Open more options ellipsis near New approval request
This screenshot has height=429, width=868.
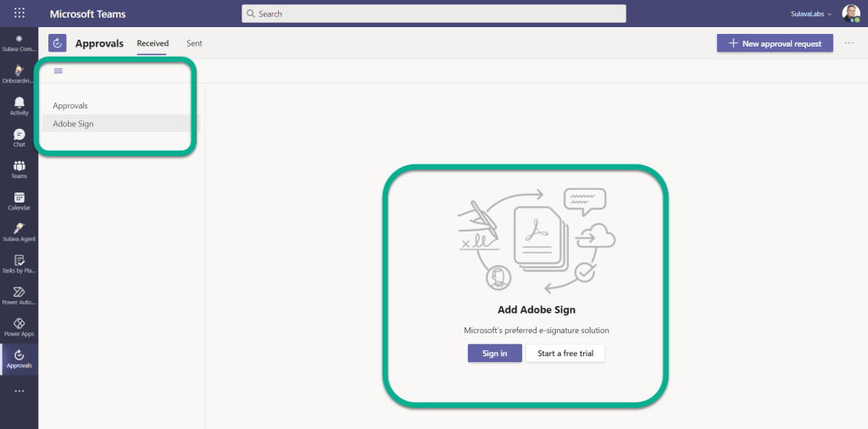849,43
